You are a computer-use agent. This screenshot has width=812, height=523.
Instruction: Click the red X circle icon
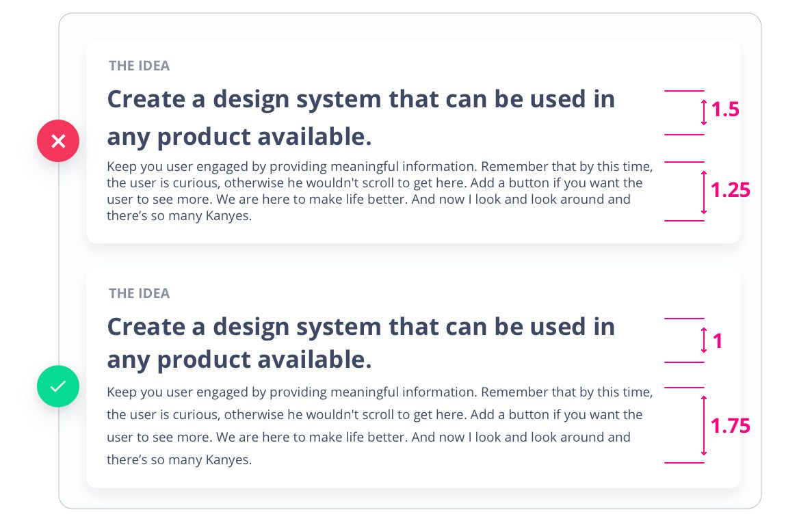58,141
